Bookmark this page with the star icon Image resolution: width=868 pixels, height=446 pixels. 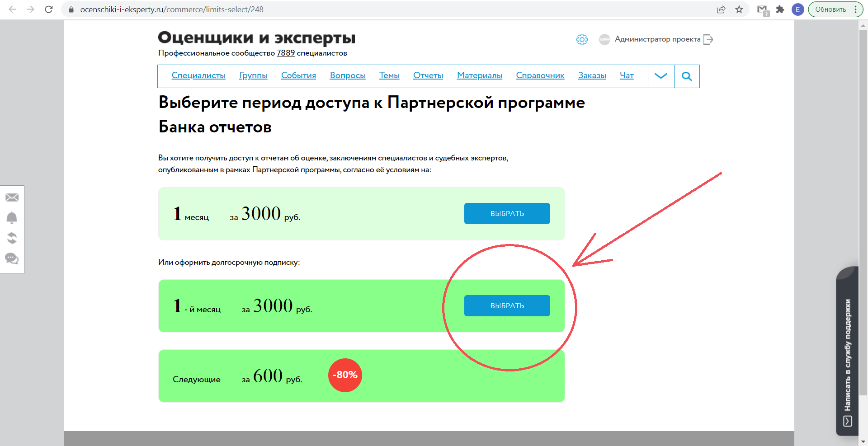739,9
